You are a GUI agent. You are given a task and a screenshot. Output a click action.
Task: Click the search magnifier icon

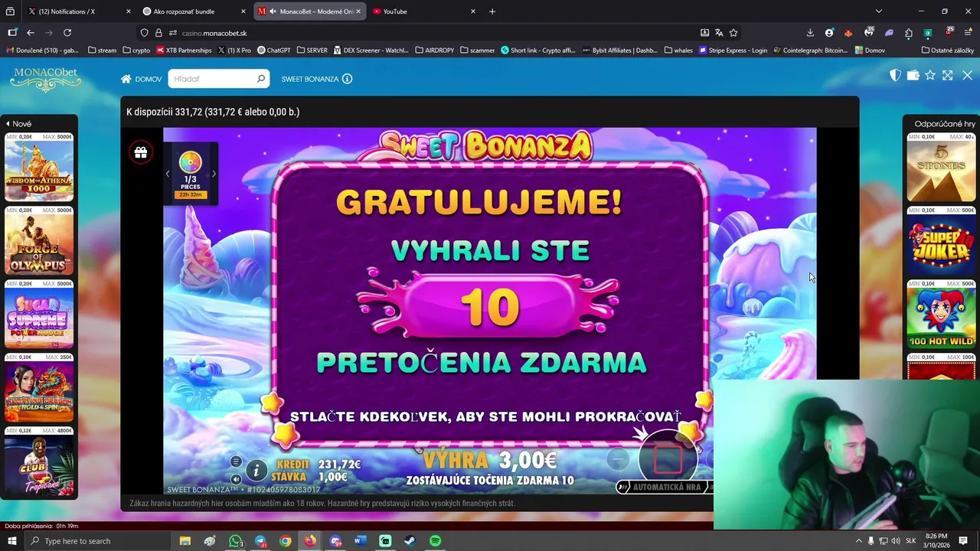pos(261,79)
